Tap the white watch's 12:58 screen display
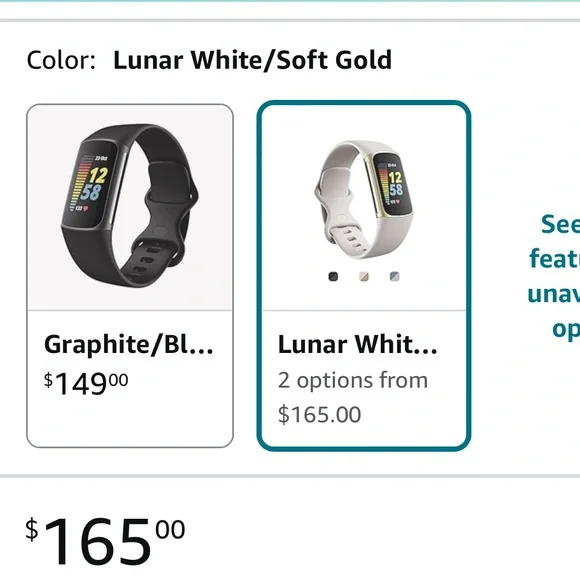This screenshot has height=580, width=580. tap(393, 184)
